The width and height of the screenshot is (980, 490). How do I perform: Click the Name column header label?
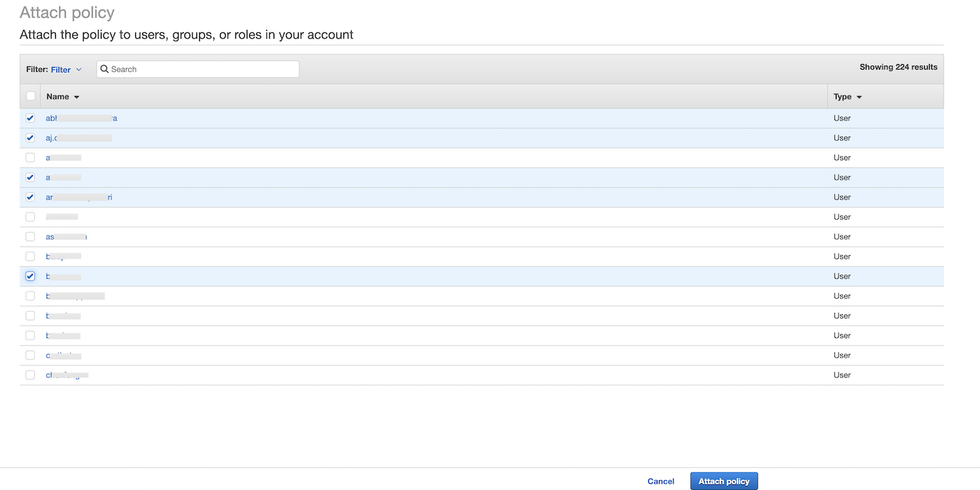(x=58, y=97)
